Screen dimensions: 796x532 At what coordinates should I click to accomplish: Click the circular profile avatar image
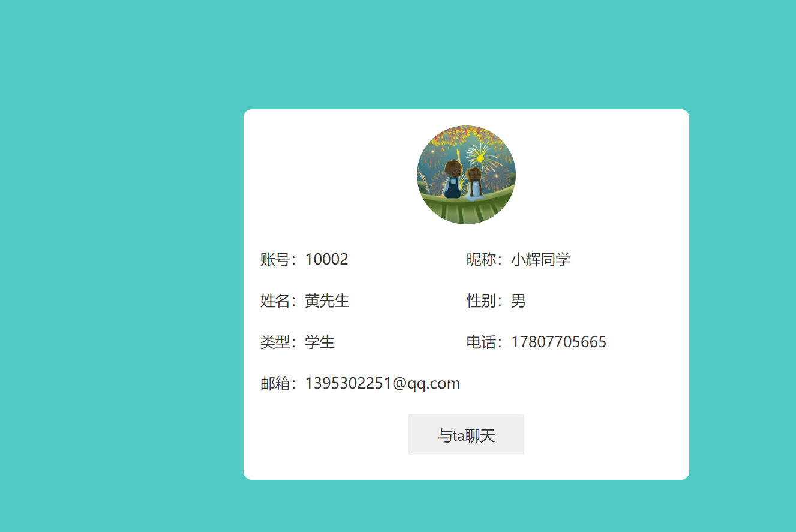coord(467,175)
